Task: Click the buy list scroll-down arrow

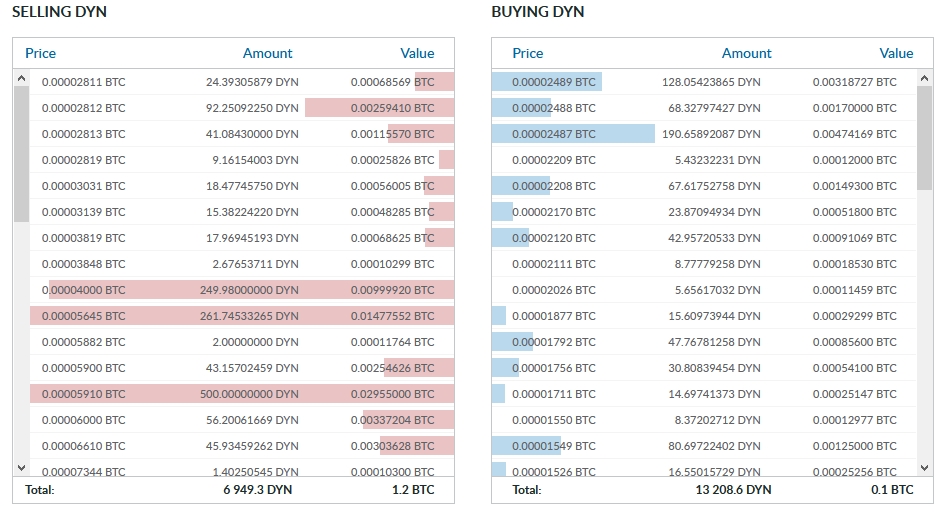Action: point(925,468)
